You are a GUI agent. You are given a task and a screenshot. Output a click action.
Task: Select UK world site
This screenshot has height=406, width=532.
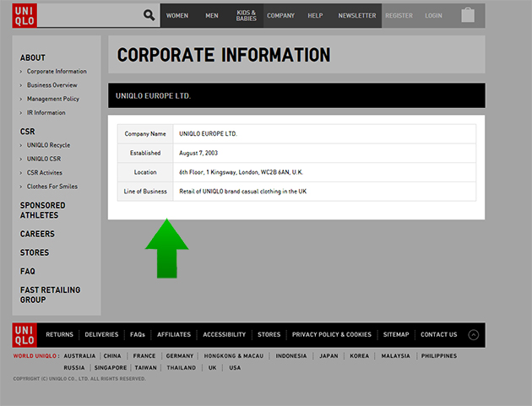tap(213, 368)
